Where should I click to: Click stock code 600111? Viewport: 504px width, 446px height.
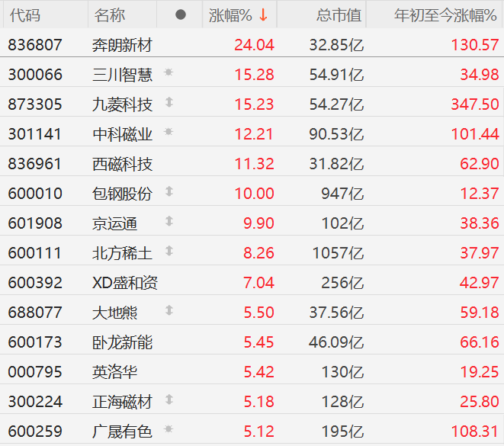(x=35, y=253)
